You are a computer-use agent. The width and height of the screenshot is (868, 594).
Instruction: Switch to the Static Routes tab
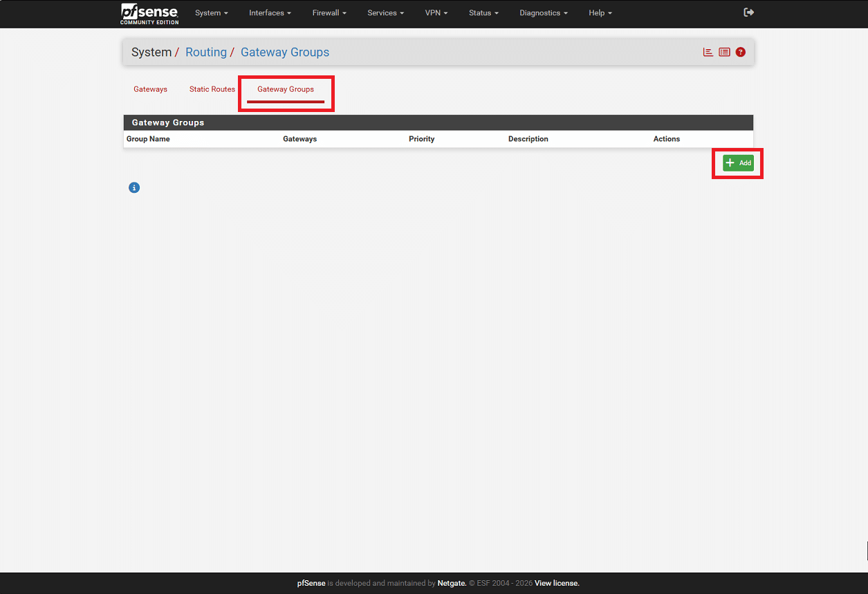click(x=212, y=89)
